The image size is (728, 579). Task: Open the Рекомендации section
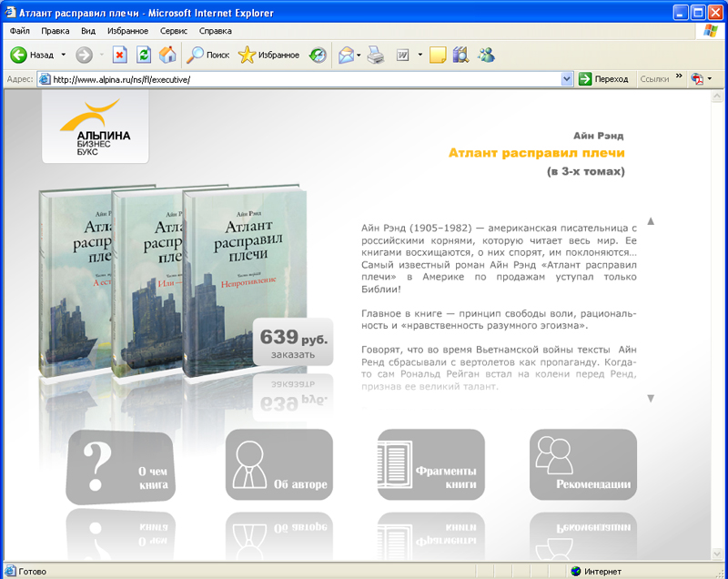pyautogui.click(x=583, y=465)
